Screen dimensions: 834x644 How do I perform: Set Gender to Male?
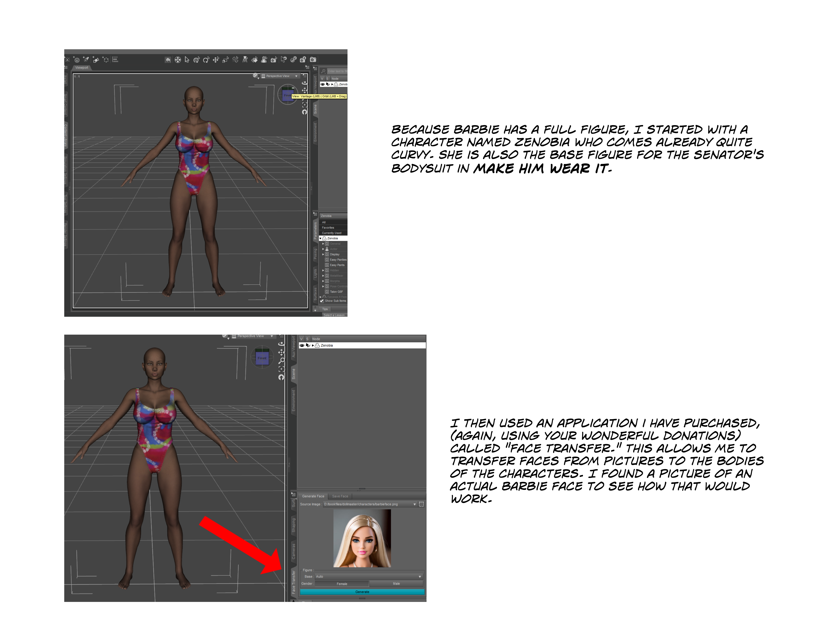(x=396, y=584)
